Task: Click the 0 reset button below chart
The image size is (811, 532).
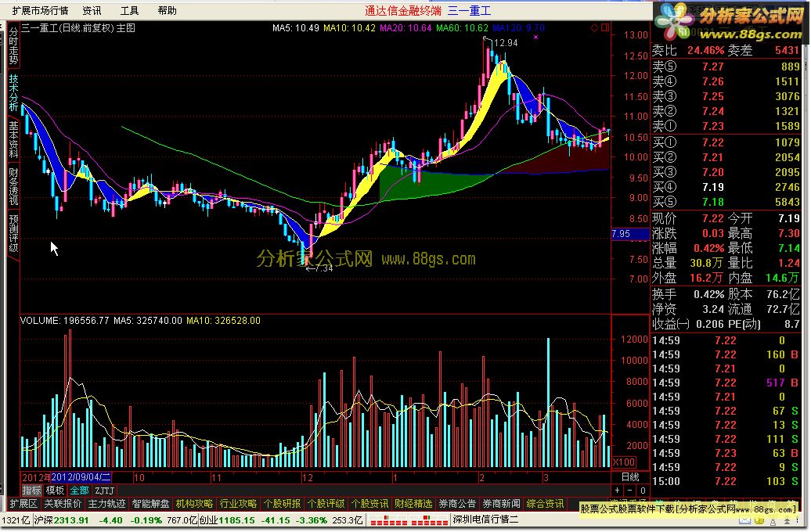Action: tap(643, 490)
